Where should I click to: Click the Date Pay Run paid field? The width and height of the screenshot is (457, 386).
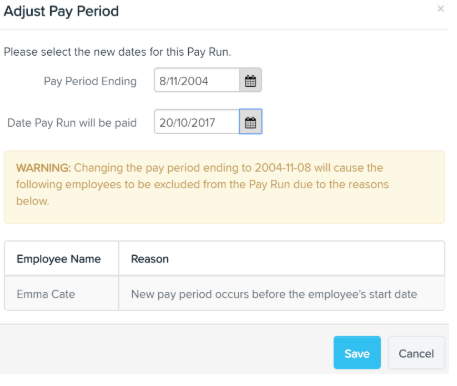(x=197, y=122)
